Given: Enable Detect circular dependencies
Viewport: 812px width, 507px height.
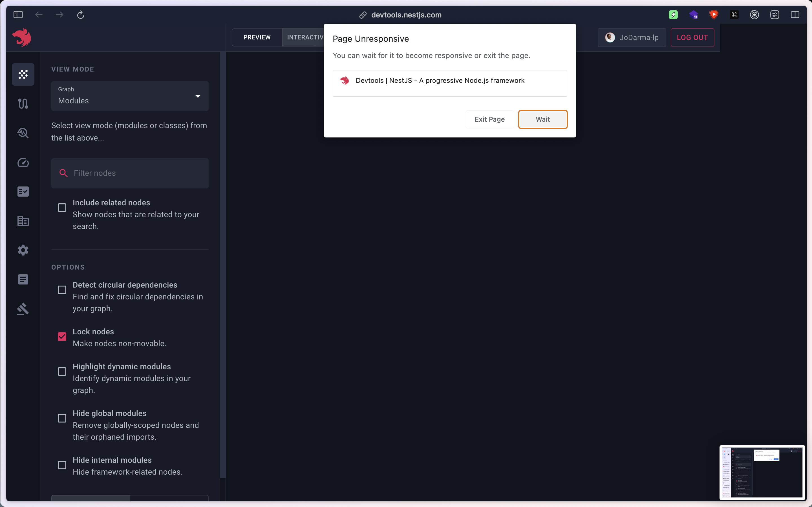Looking at the screenshot, I should 62,290.
